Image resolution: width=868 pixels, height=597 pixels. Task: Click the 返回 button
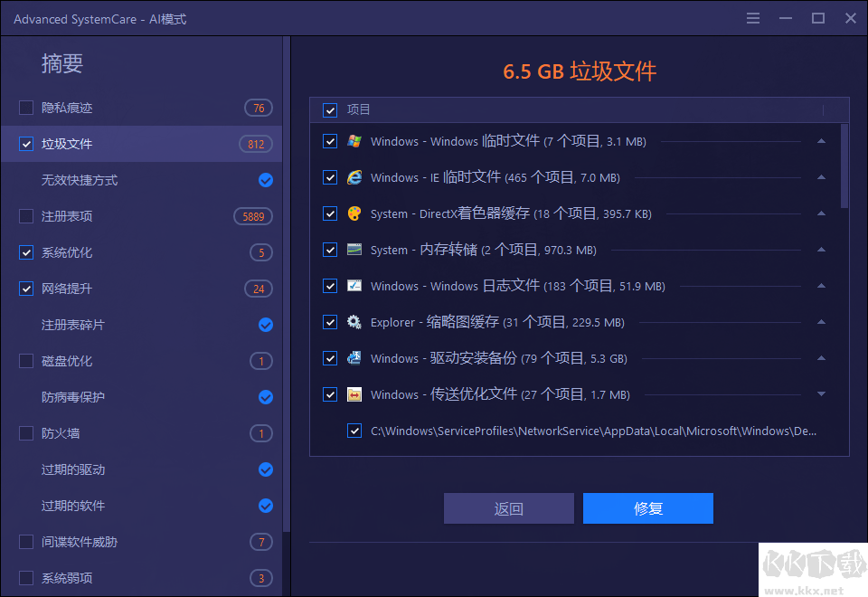509,508
